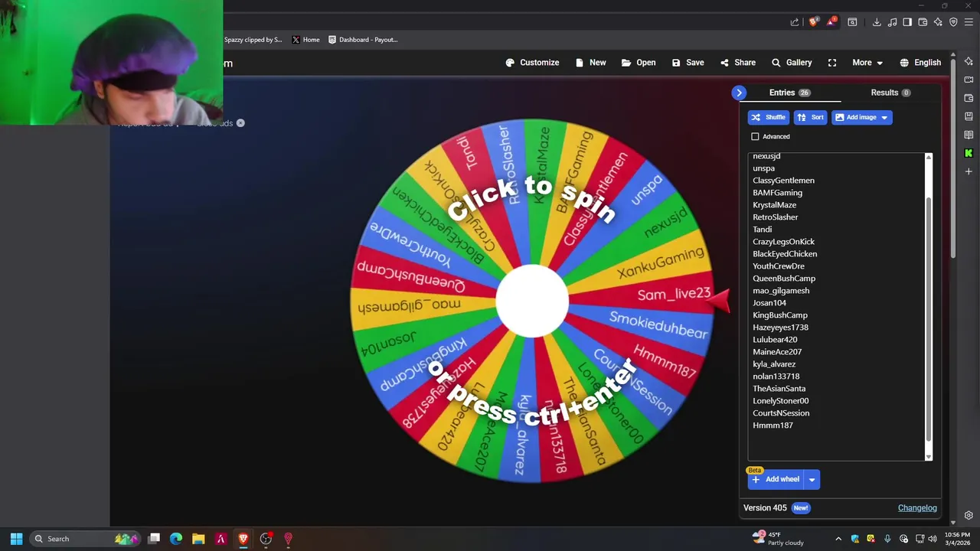This screenshot has width=980, height=551.
Task: Click the wheel center to spin
Action: (x=532, y=301)
